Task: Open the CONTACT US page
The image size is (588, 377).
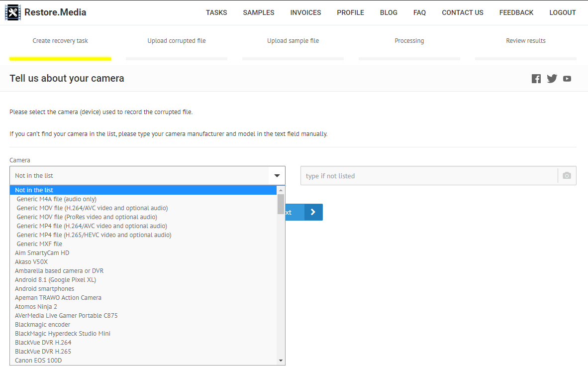Action: [462, 12]
